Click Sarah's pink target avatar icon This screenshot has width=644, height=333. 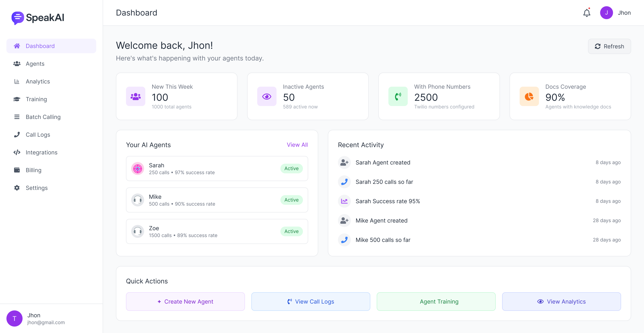pos(138,169)
